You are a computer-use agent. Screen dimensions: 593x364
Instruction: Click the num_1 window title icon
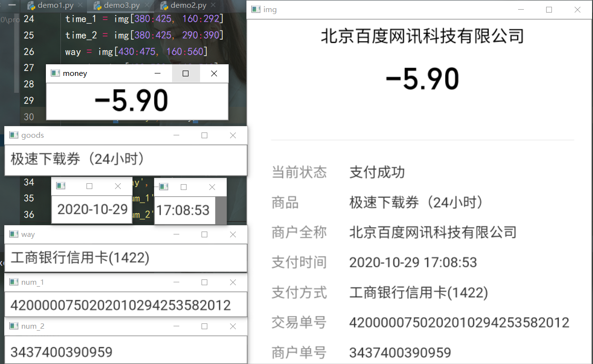click(x=14, y=282)
